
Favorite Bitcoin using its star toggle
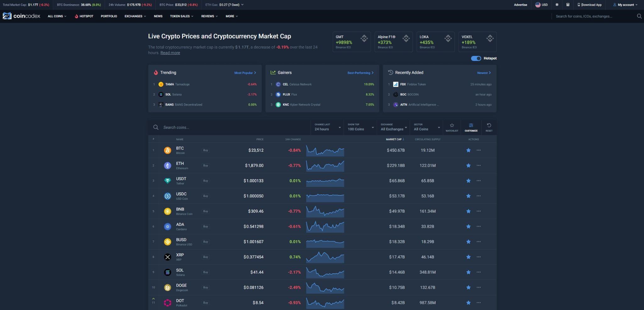pyautogui.click(x=468, y=150)
